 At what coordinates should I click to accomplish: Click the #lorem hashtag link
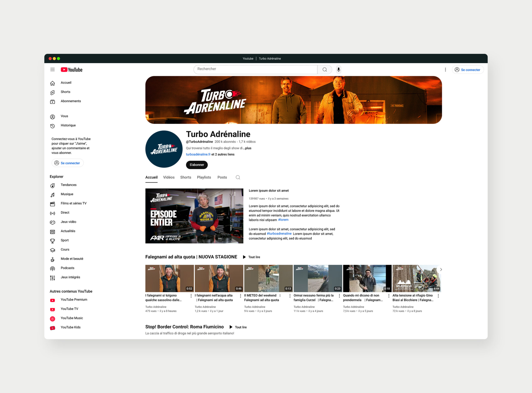click(283, 220)
